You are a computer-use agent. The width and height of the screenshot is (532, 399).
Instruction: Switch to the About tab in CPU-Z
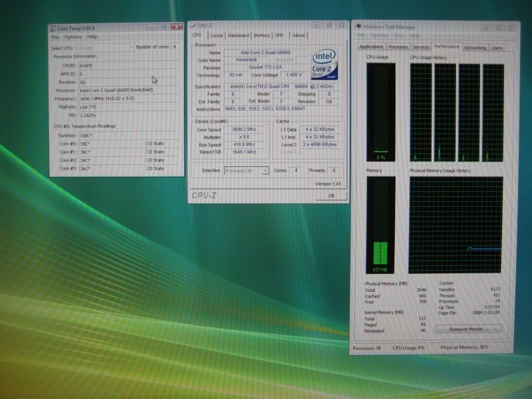[299, 35]
